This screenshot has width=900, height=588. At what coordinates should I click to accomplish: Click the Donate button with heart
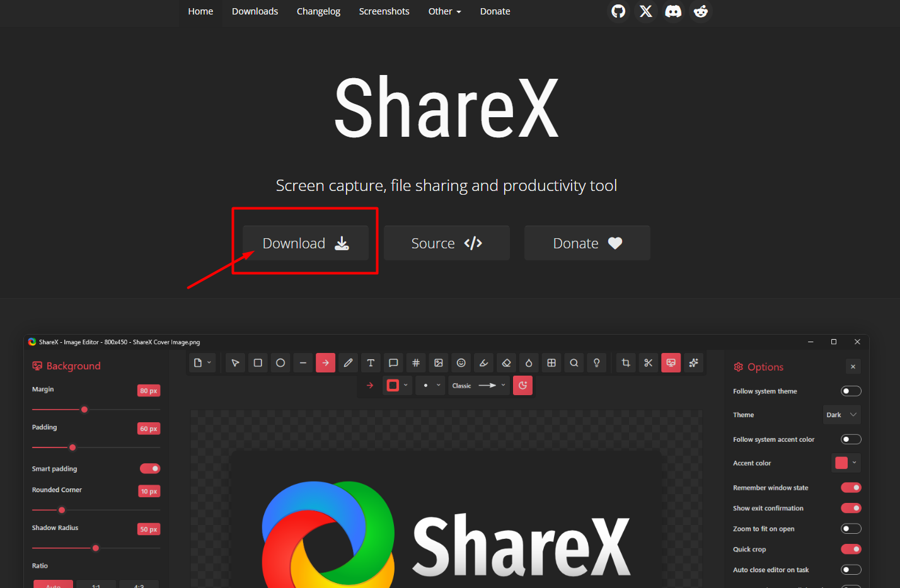587,243
